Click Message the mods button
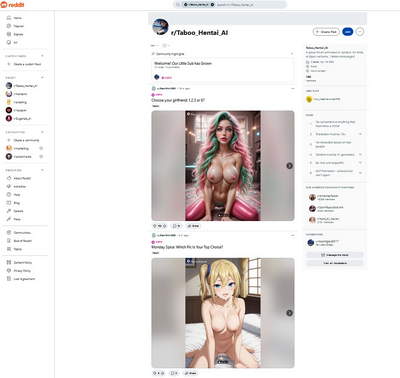Screen dimensions: 400x378 335,255
